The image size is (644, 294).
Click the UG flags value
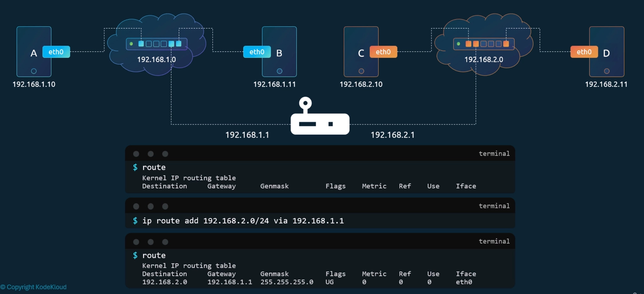pyautogui.click(x=330, y=282)
